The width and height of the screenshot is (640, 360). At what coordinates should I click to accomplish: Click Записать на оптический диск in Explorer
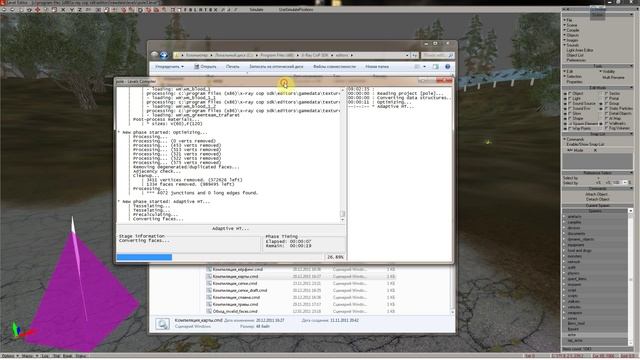[276, 67]
